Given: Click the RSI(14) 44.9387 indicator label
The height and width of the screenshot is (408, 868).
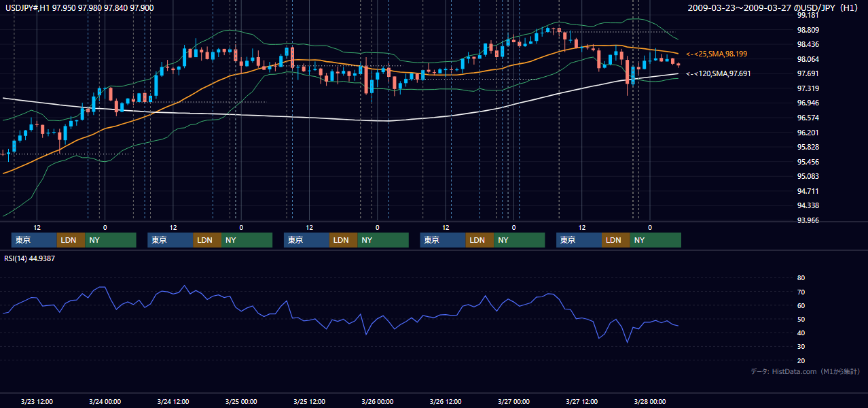Looking at the screenshot, I should click(x=30, y=258).
